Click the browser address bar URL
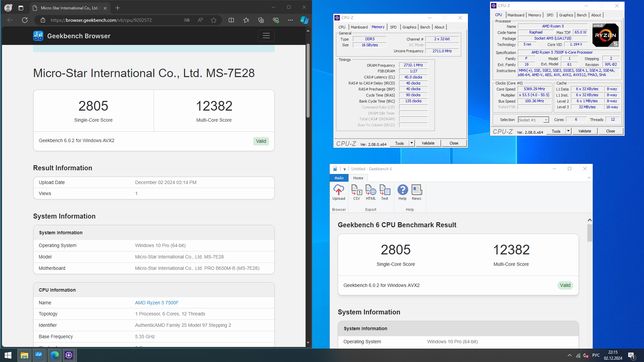 pyautogui.click(x=101, y=20)
